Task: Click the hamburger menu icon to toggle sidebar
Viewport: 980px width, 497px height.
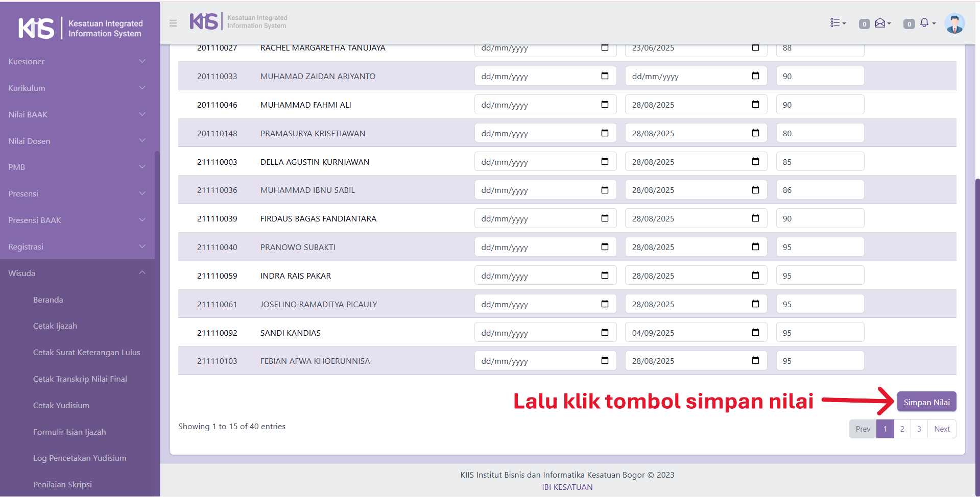Action: tap(173, 23)
